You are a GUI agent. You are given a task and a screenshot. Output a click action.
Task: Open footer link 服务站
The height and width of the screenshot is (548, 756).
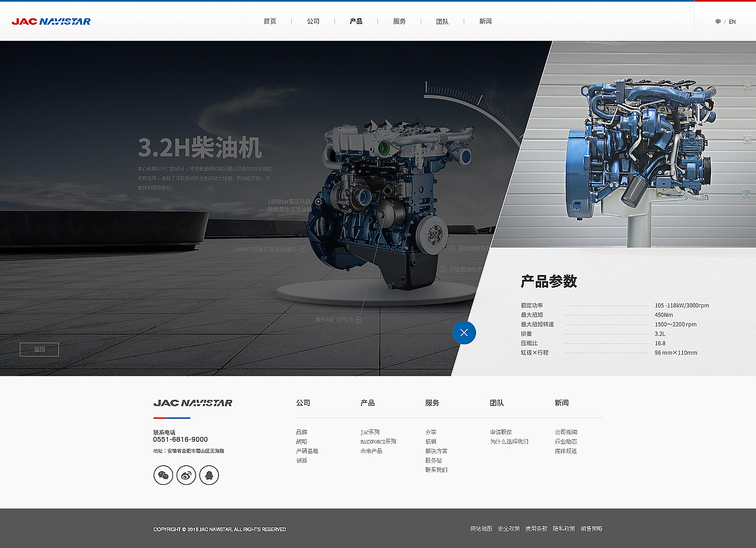[x=434, y=461]
